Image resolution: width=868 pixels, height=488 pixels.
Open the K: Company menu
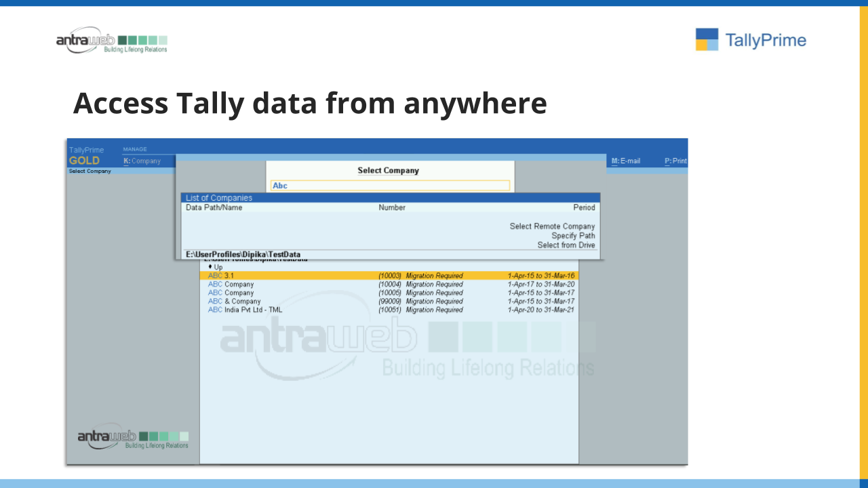pyautogui.click(x=142, y=161)
